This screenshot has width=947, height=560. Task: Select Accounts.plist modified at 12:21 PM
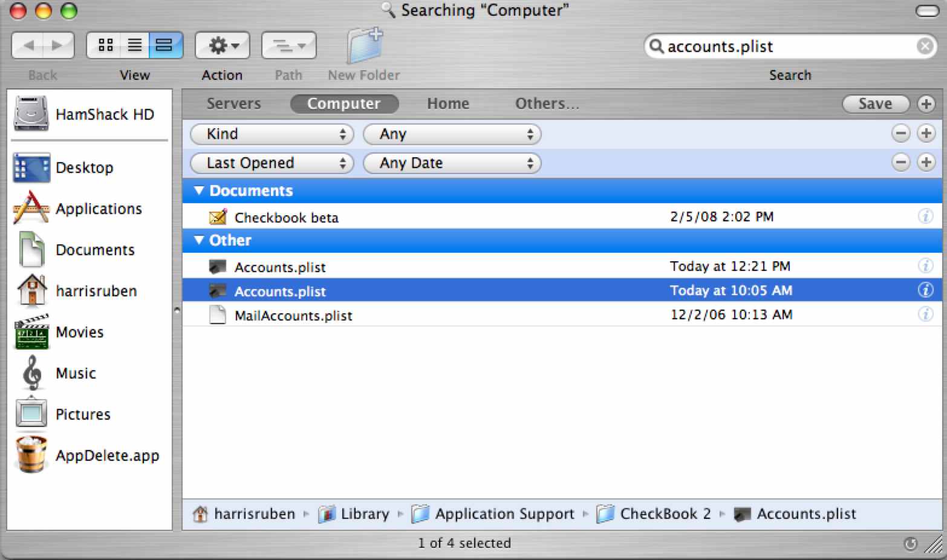pyautogui.click(x=562, y=266)
